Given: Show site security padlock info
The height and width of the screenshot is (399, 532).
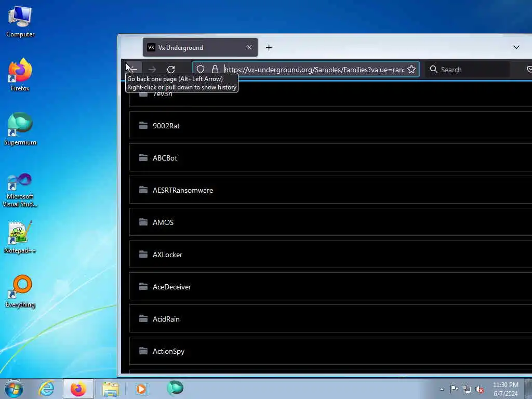Looking at the screenshot, I should [x=215, y=69].
